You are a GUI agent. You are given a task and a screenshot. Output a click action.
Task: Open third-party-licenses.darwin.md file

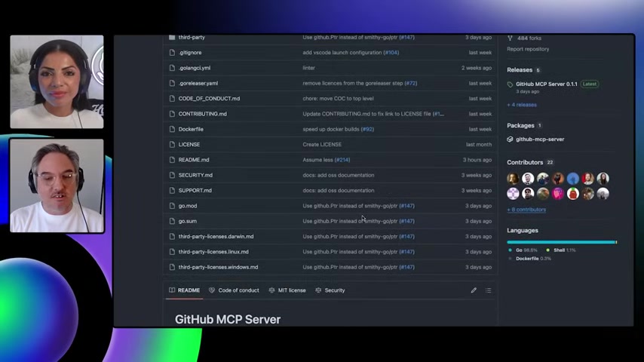click(216, 237)
